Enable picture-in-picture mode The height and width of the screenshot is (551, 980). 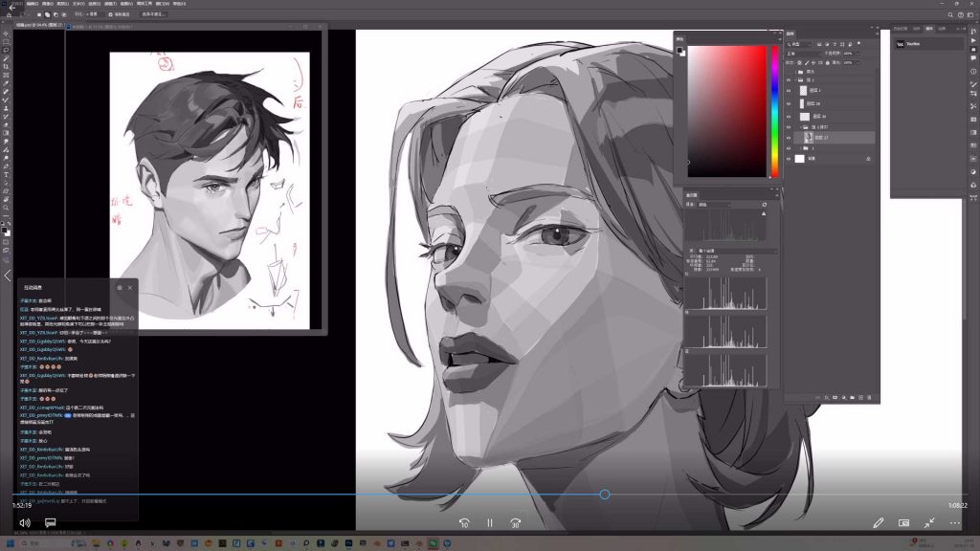coord(903,523)
